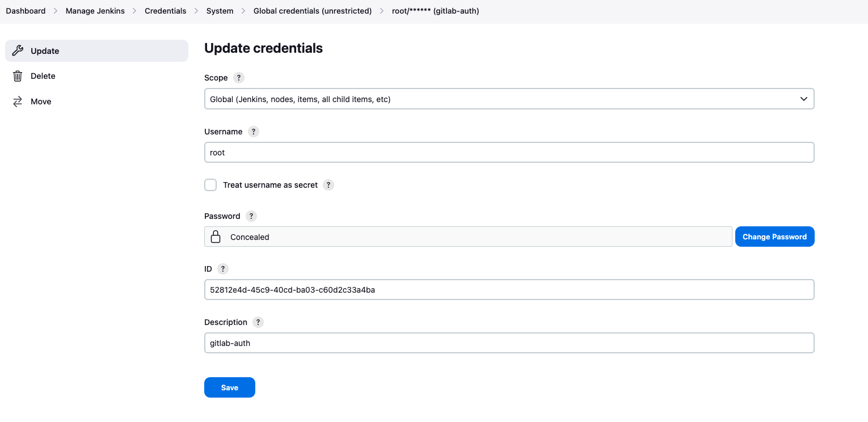Open Credentials breadcrumb link
868x422 pixels.
(x=166, y=11)
